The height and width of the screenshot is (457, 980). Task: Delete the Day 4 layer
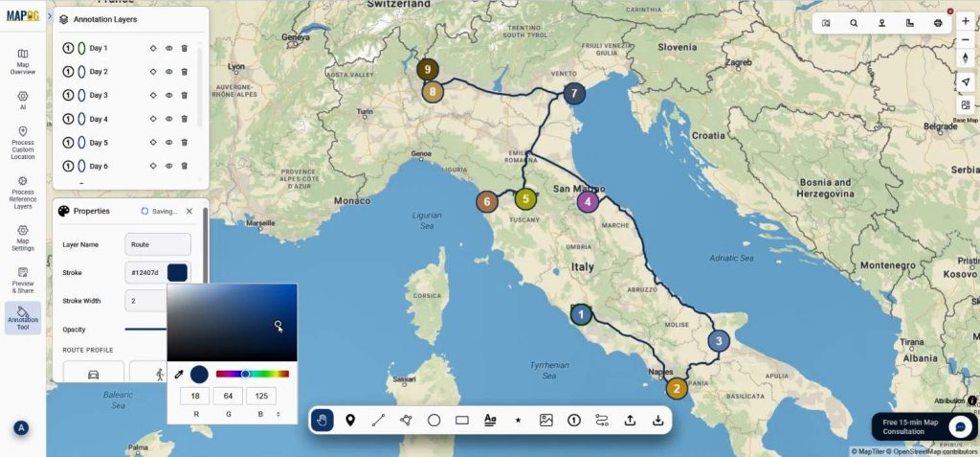coord(185,119)
